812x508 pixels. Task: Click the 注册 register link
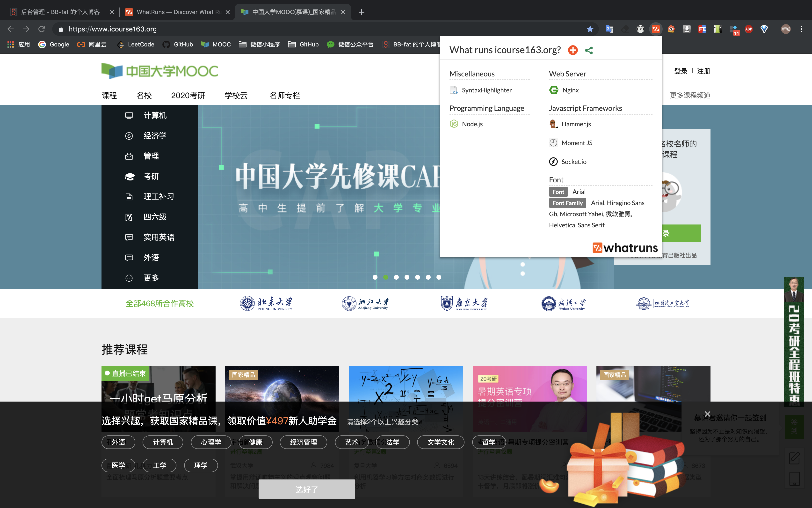704,71
